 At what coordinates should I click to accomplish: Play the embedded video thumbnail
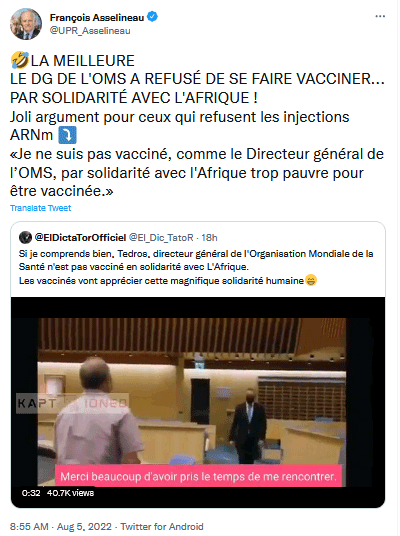(x=198, y=402)
